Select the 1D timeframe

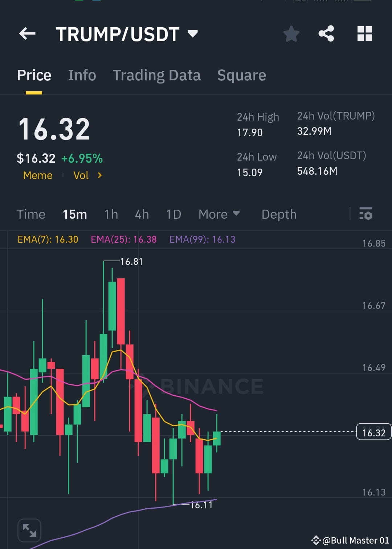(173, 214)
